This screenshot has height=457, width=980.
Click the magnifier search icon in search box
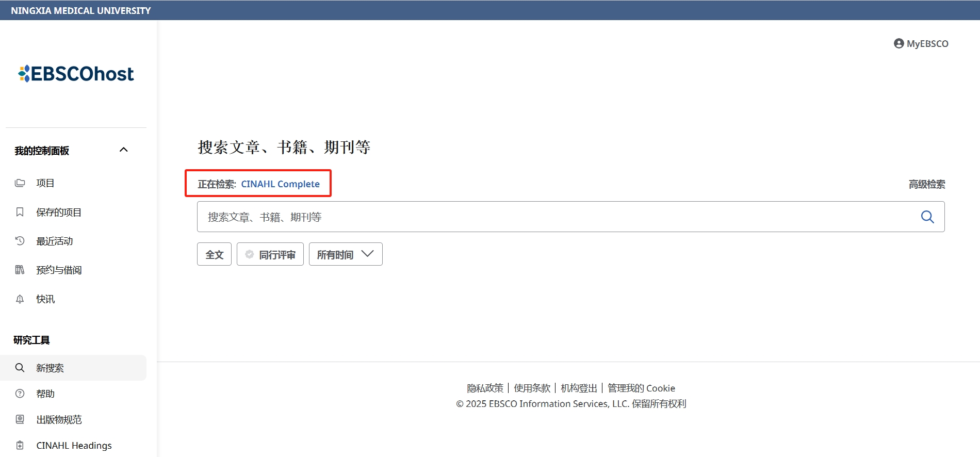tap(927, 217)
